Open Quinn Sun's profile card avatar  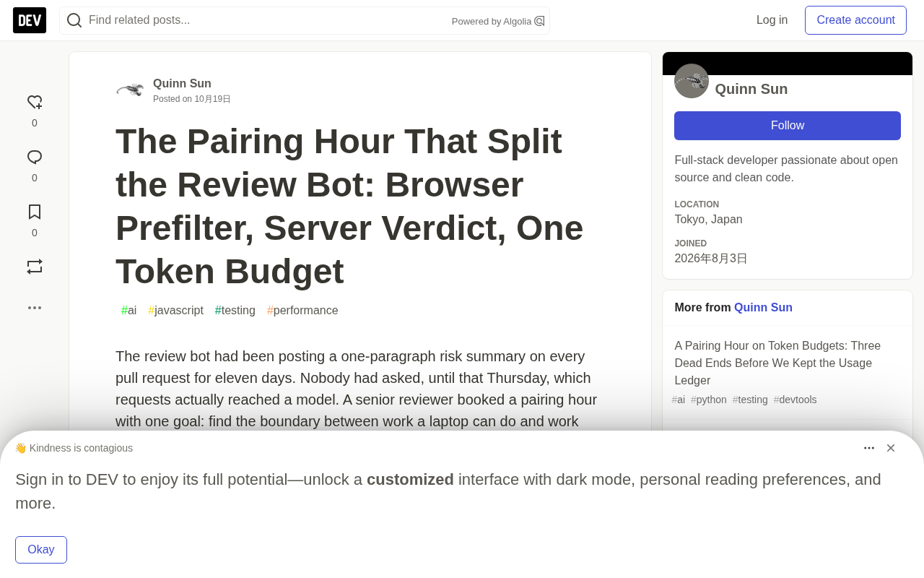coord(692,81)
